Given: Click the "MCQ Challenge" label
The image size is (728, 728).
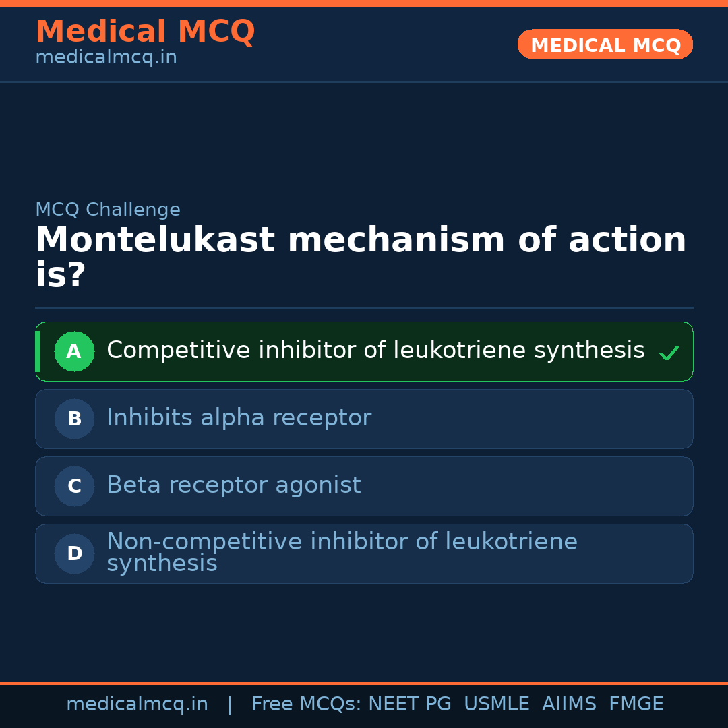Looking at the screenshot, I should click(x=108, y=210).
